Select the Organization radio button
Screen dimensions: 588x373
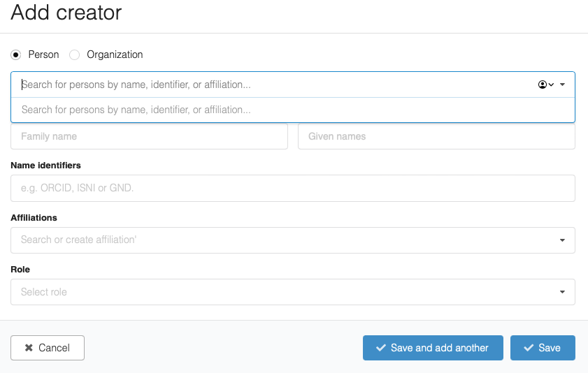pos(75,54)
